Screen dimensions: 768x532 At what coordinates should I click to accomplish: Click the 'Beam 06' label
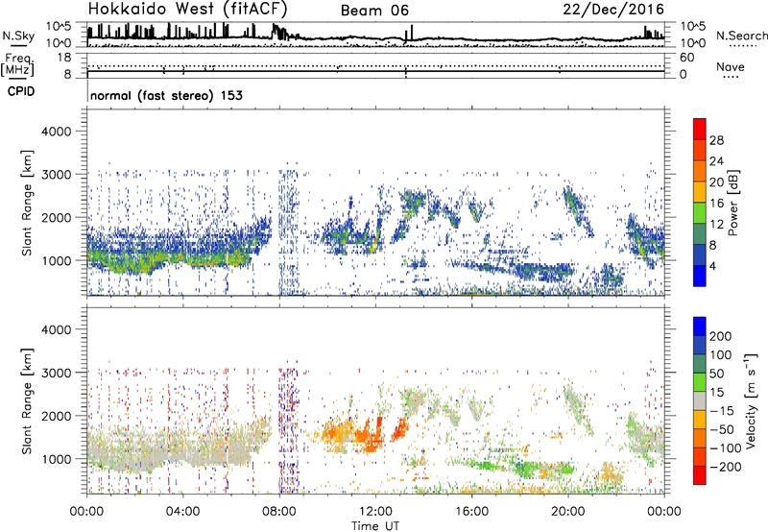374,11
